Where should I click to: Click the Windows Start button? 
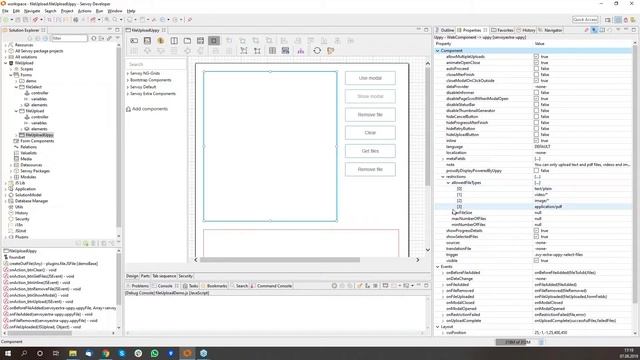click(x=8, y=353)
